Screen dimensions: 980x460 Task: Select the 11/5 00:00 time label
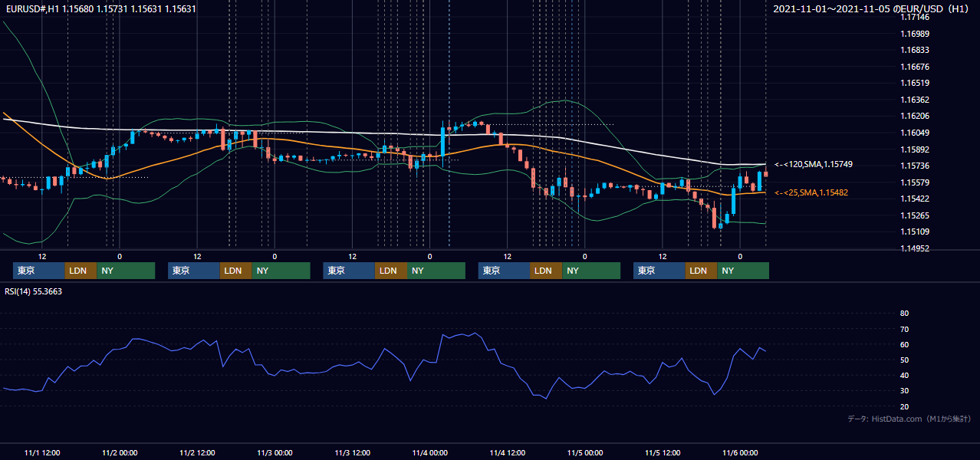point(584,452)
